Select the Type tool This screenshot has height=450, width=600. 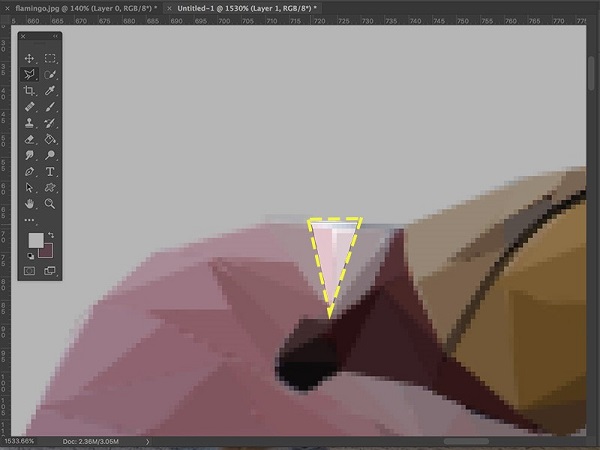(x=50, y=171)
